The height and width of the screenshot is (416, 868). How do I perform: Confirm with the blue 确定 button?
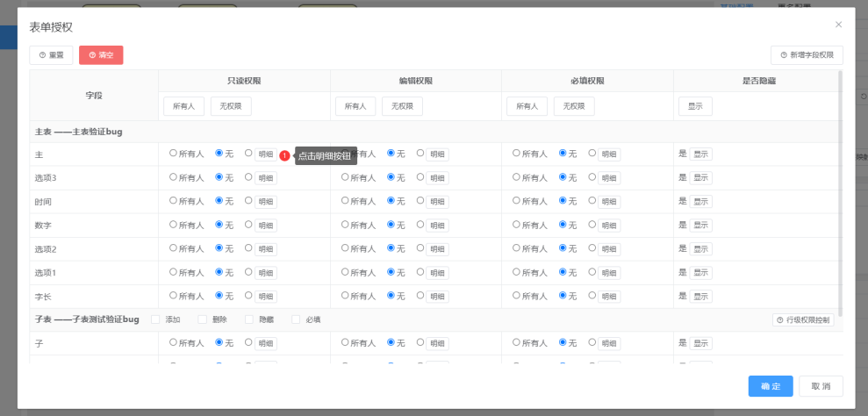[770, 386]
